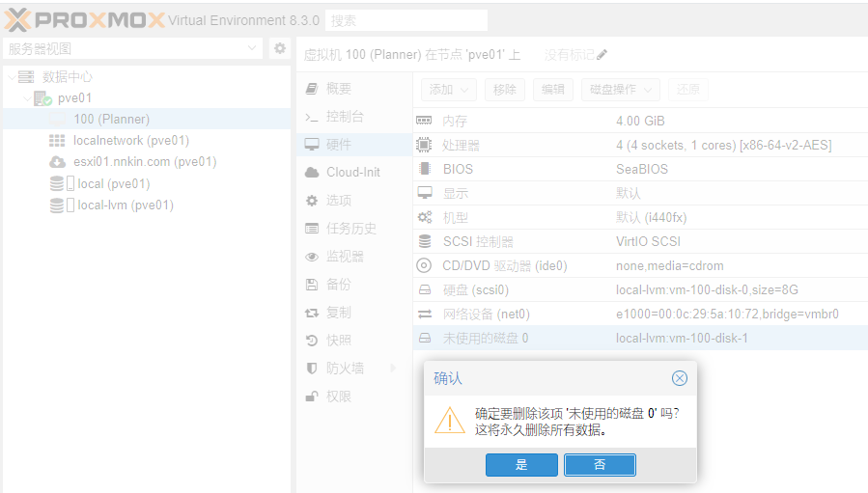Click the localnetwork (pve01) grid icon

(57, 141)
